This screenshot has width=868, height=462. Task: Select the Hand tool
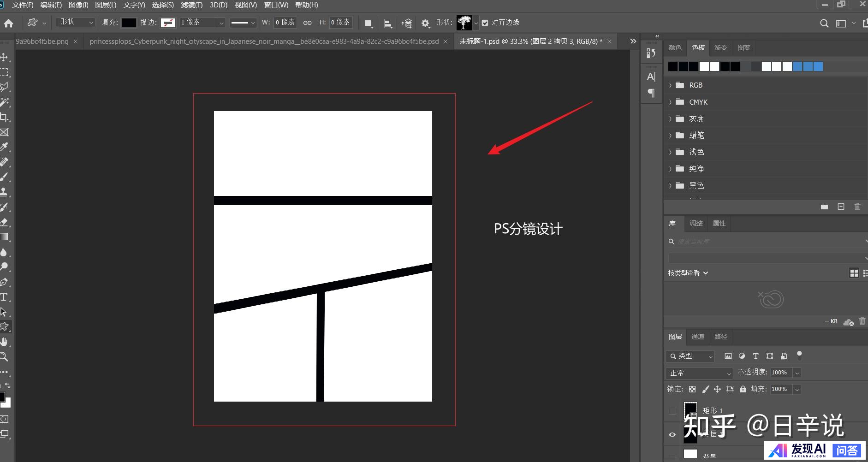4,342
